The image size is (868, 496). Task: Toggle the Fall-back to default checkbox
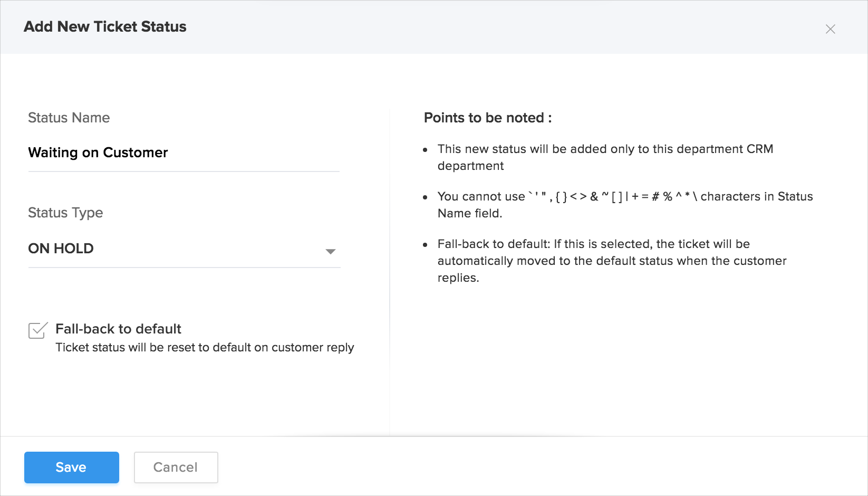pos(37,331)
